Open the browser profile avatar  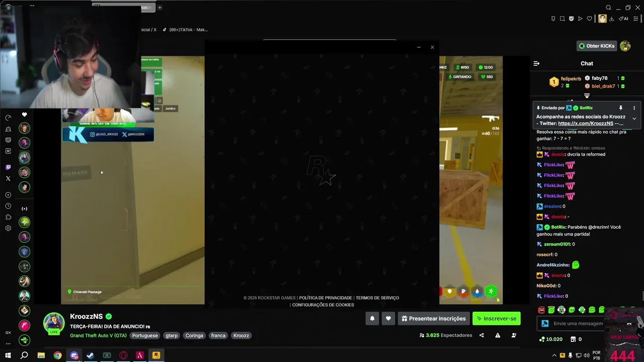[x=602, y=19]
